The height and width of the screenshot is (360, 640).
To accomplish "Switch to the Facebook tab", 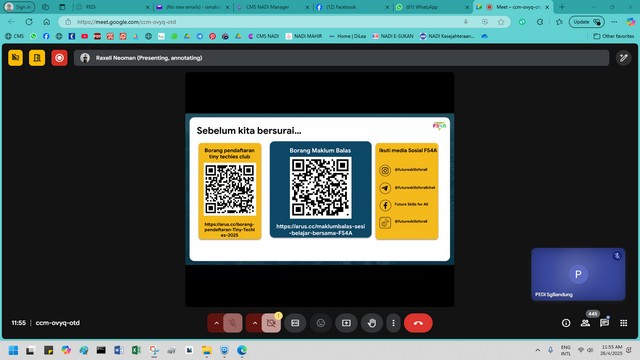I will click(353, 7).
